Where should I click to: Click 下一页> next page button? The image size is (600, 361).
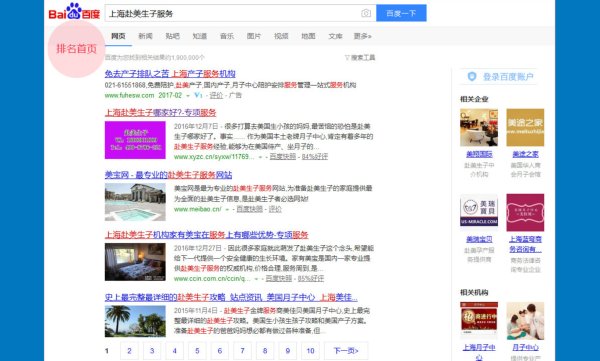(346, 351)
